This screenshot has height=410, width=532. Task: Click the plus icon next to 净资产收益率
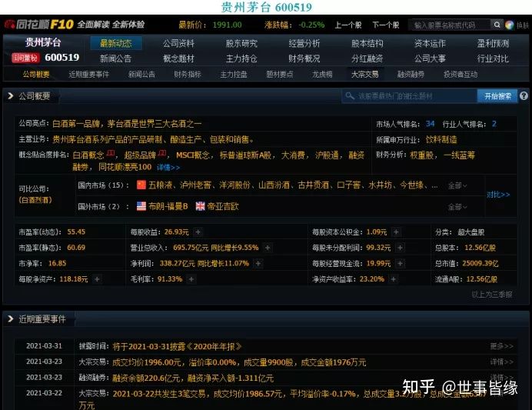393,279
